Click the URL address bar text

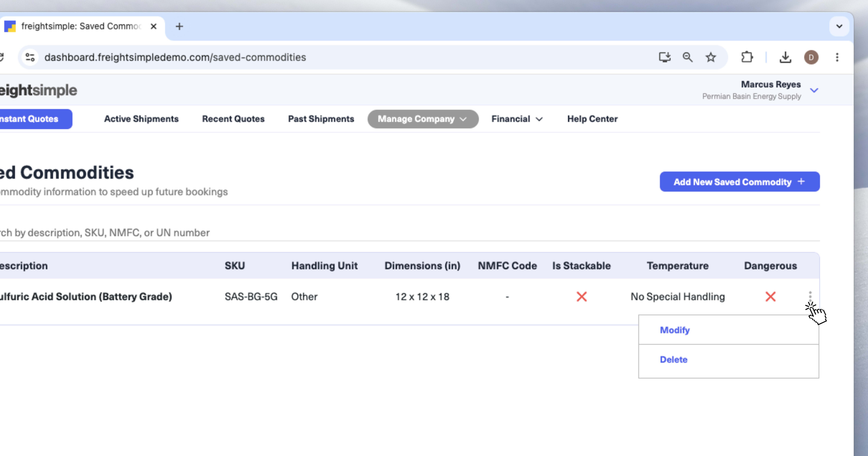pyautogui.click(x=175, y=57)
